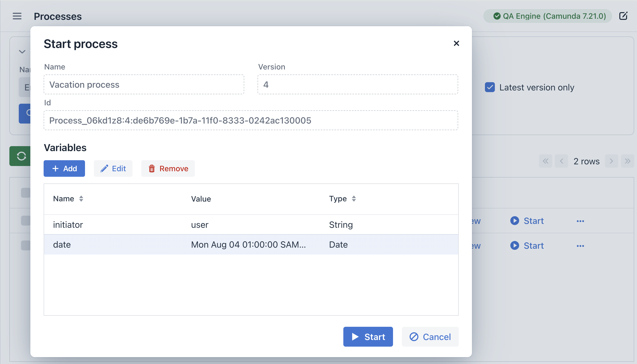This screenshot has height=364, width=637.
Task: Click the String type cell
Action: (x=341, y=225)
